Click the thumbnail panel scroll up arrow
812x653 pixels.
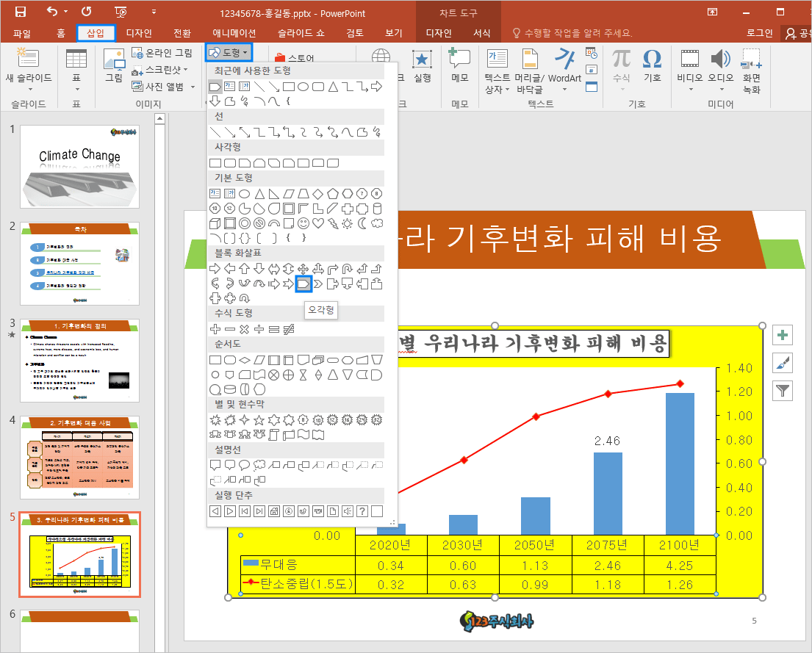159,119
